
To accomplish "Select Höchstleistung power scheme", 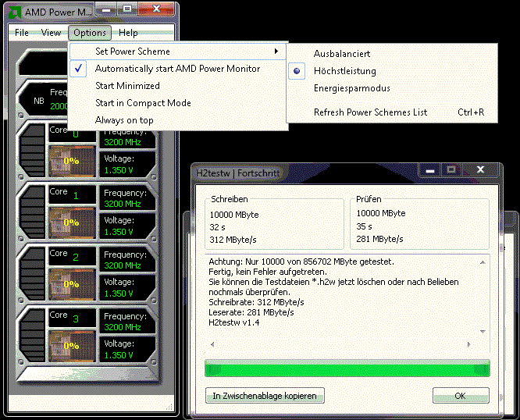I will pyautogui.click(x=392, y=71).
